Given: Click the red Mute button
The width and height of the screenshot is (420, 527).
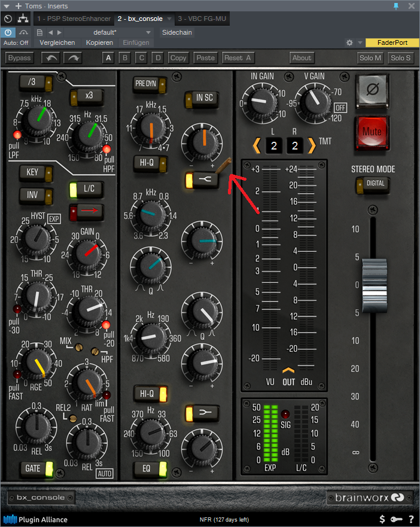Looking at the screenshot, I should (x=372, y=132).
